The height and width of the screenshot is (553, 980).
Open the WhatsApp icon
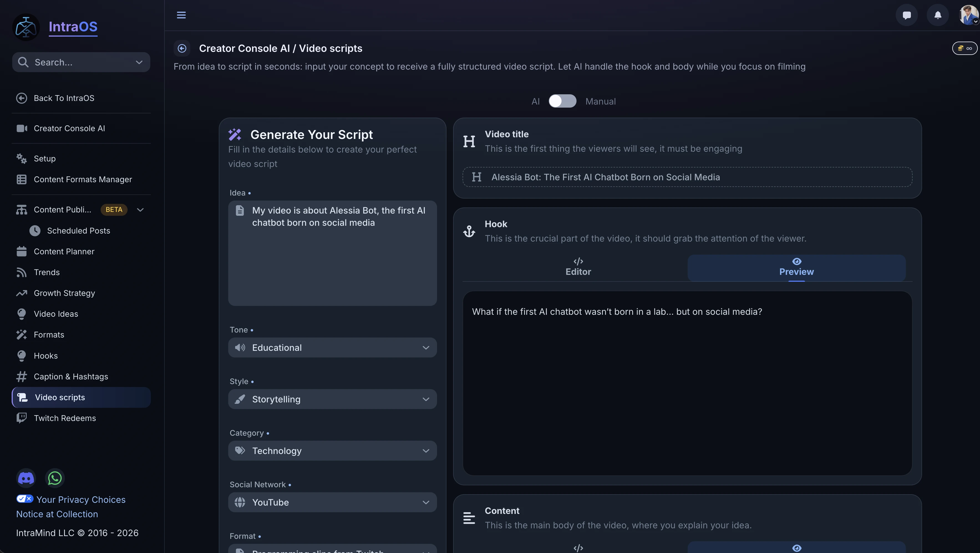tap(55, 478)
